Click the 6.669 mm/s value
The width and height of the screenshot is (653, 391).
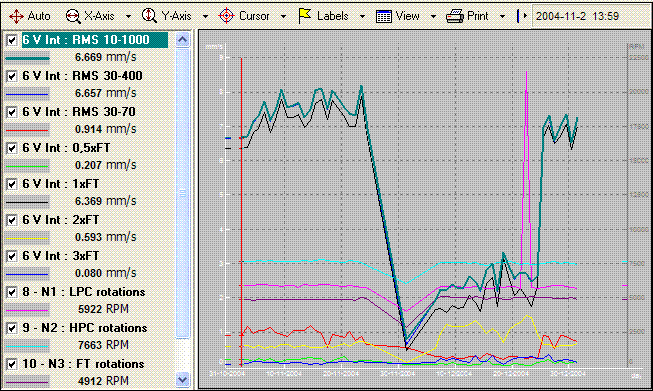click(x=106, y=57)
